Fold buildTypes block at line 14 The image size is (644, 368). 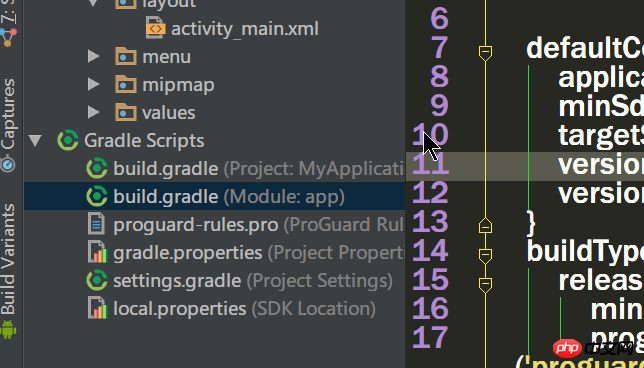pos(485,256)
